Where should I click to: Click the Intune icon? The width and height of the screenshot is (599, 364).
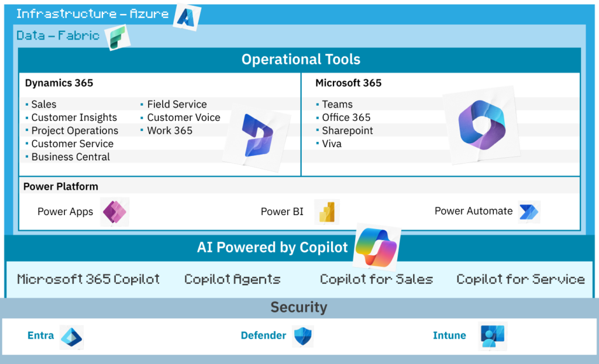point(492,336)
